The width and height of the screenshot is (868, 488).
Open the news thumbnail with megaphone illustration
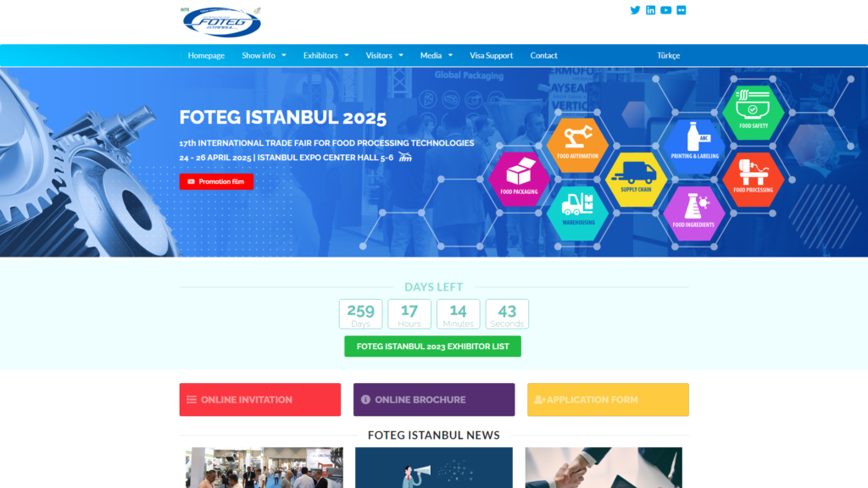[434, 468]
